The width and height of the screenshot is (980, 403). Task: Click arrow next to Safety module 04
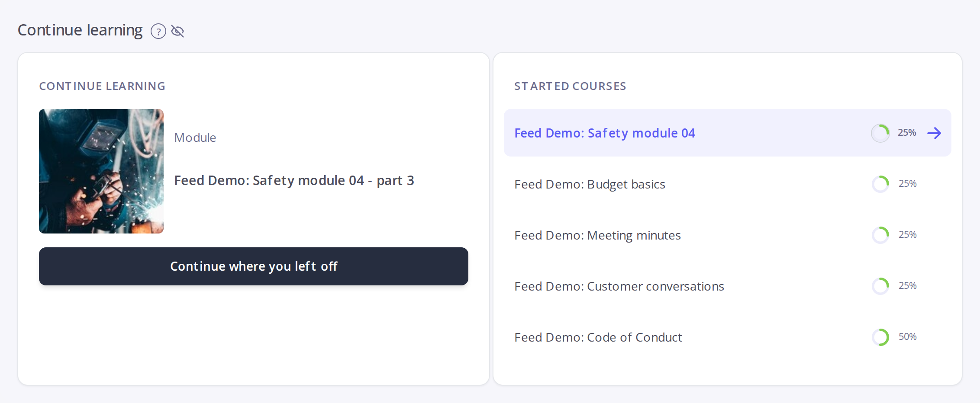pos(934,133)
